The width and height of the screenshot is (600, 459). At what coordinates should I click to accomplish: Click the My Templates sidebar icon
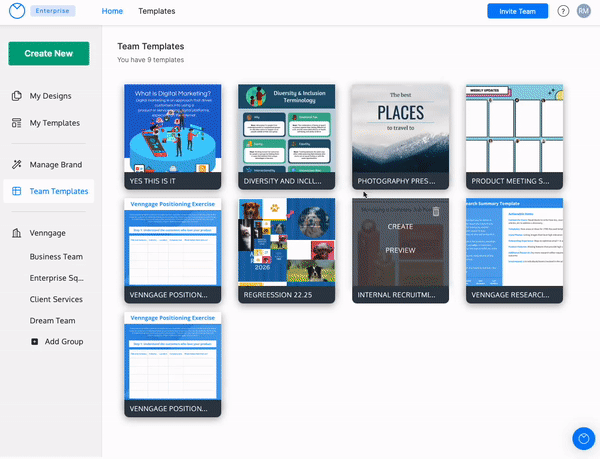coord(17,123)
